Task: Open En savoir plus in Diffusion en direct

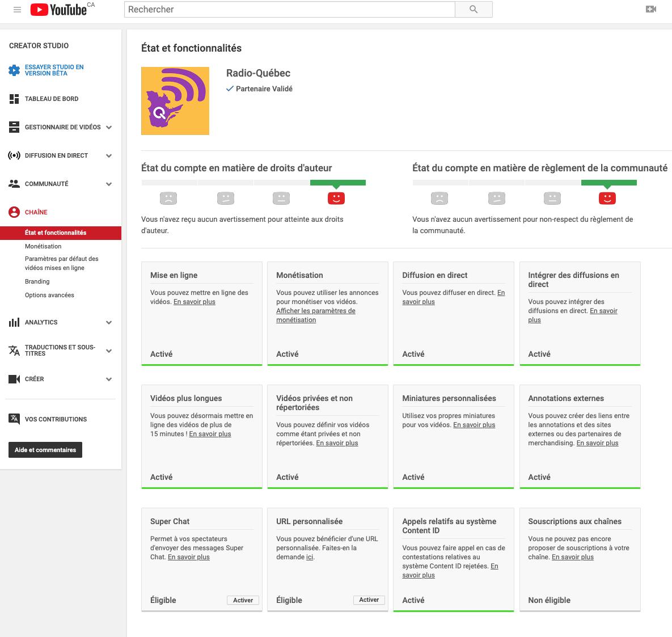Action: click(454, 297)
